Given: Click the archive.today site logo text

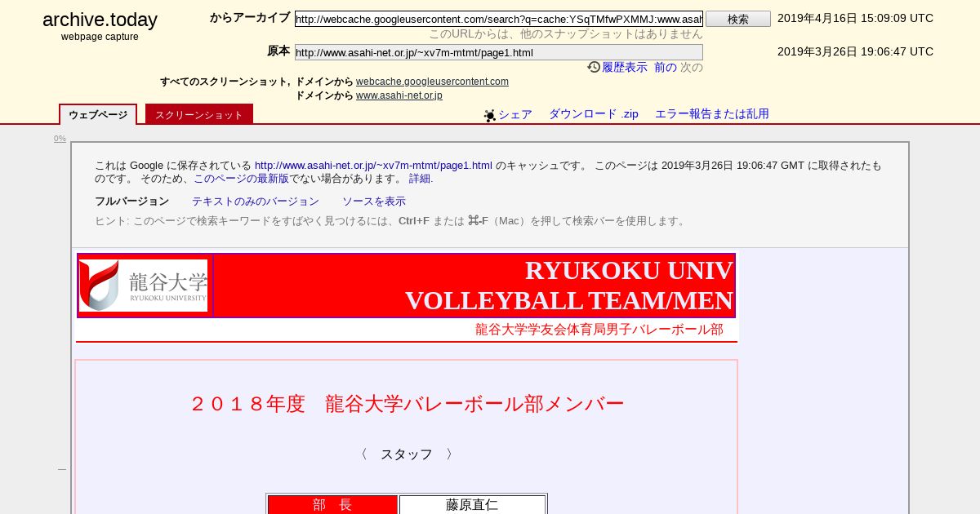Looking at the screenshot, I should click(x=100, y=20).
